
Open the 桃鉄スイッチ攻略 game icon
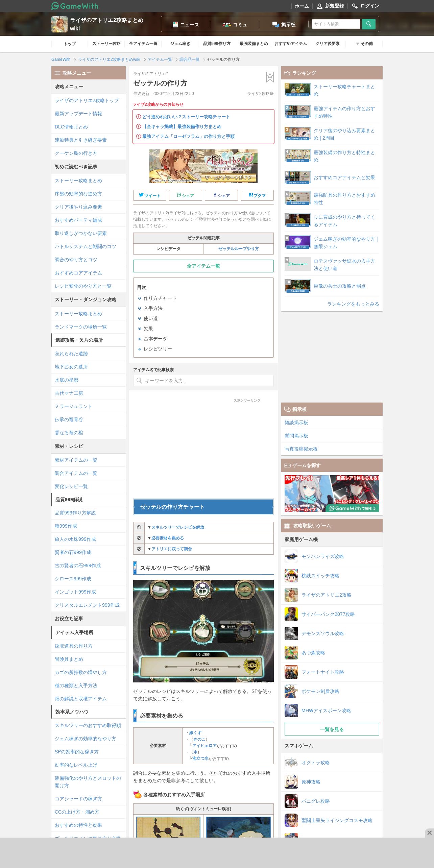291,576
